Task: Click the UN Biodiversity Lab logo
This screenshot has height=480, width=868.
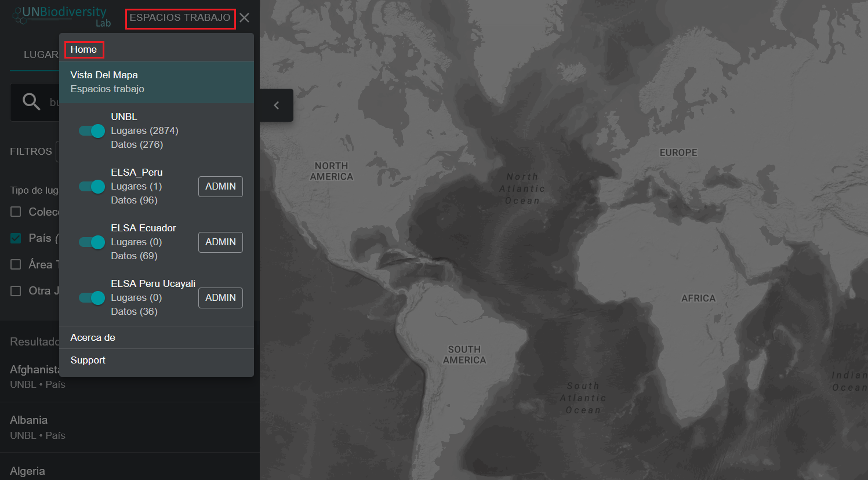Action: click(61, 16)
